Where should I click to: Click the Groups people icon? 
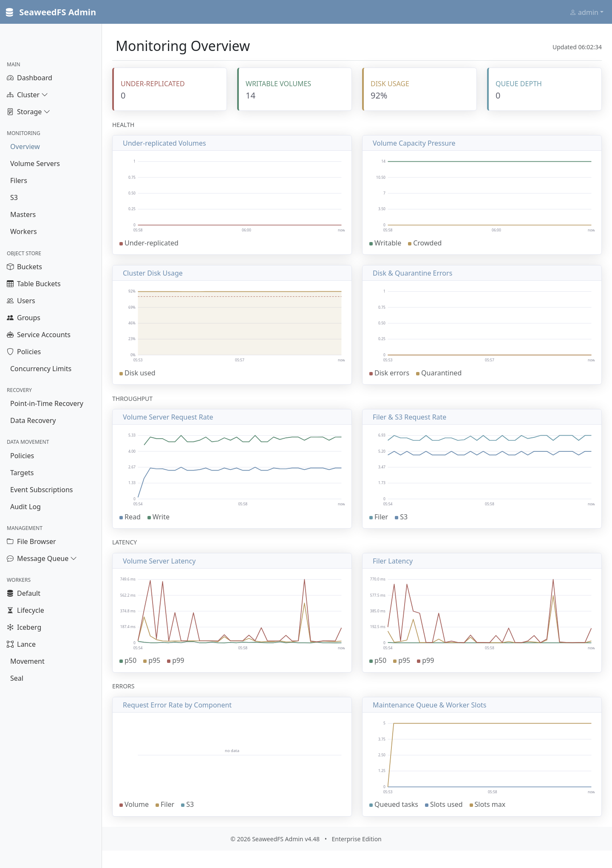(10, 318)
